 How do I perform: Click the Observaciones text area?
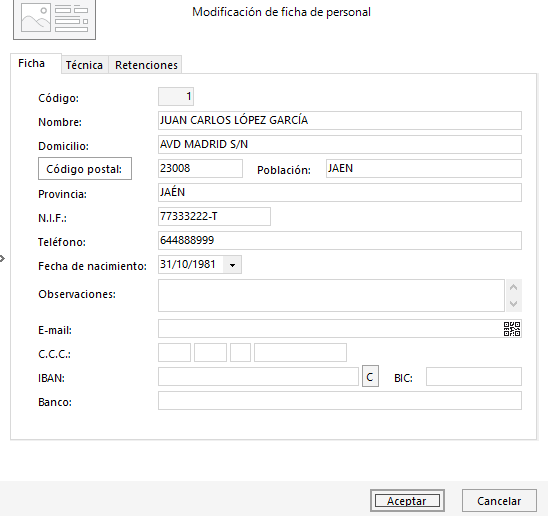click(331, 295)
